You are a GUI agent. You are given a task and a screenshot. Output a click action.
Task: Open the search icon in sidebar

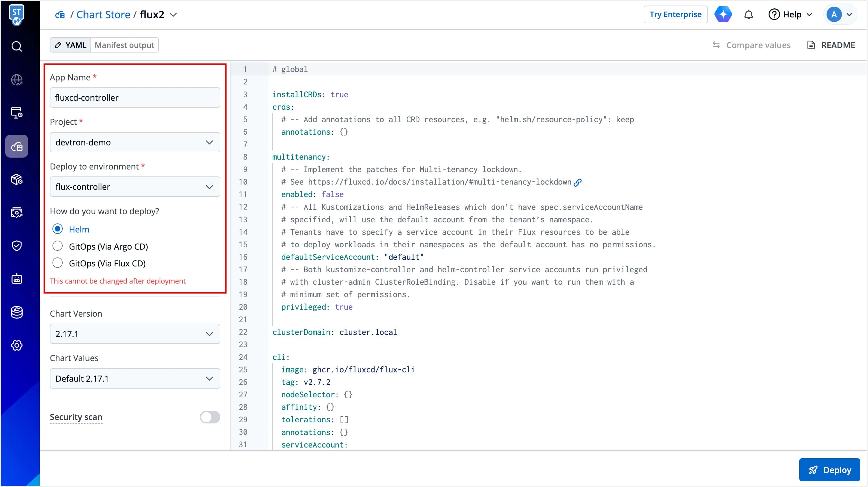pos(17,46)
